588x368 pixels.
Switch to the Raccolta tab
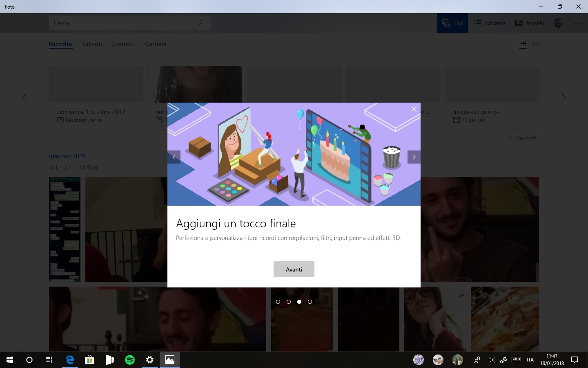coord(60,44)
